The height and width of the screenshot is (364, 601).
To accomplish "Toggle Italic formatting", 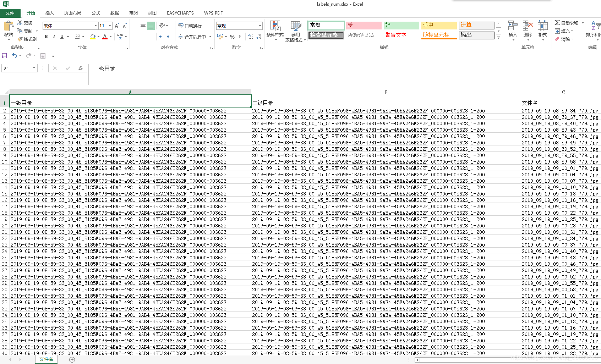I will (54, 37).
